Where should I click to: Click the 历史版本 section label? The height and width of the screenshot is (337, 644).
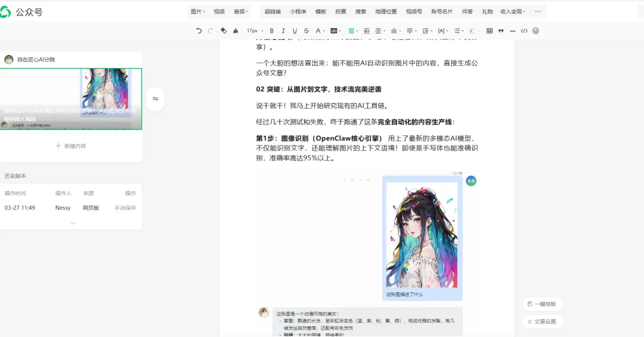click(15, 176)
